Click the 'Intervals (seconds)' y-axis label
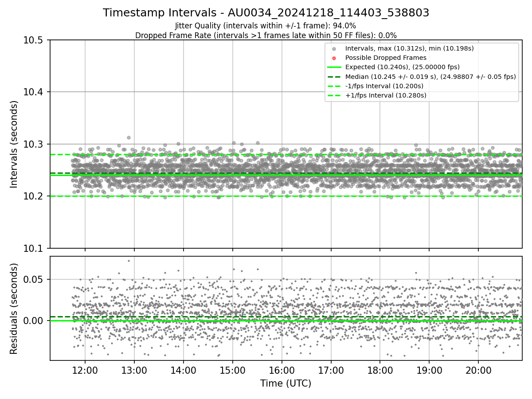The height and width of the screenshot is (399, 532). (14, 144)
